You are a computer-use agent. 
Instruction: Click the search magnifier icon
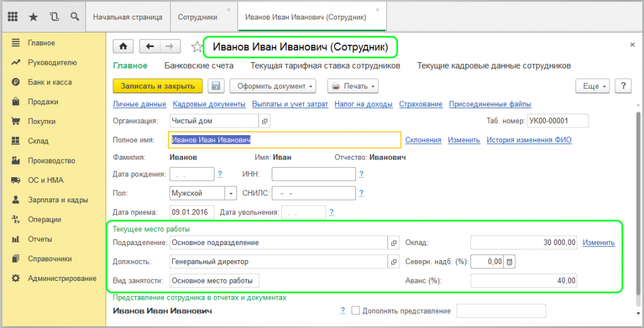click(x=75, y=16)
